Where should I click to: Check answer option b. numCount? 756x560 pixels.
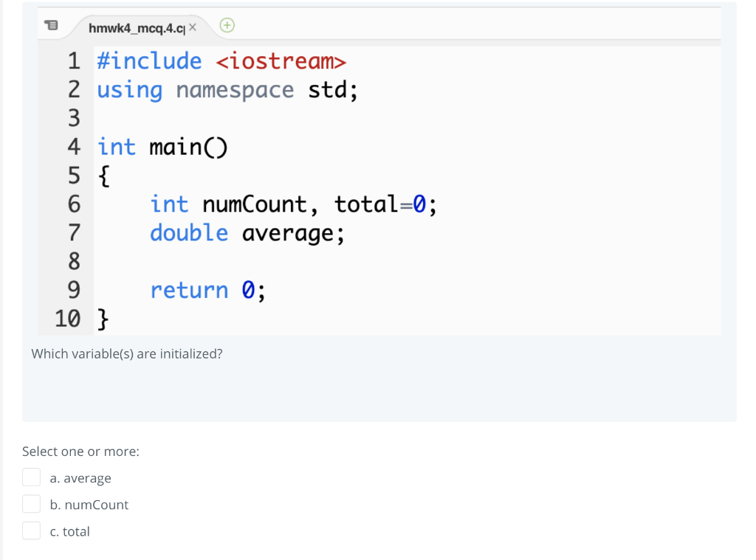(31, 503)
